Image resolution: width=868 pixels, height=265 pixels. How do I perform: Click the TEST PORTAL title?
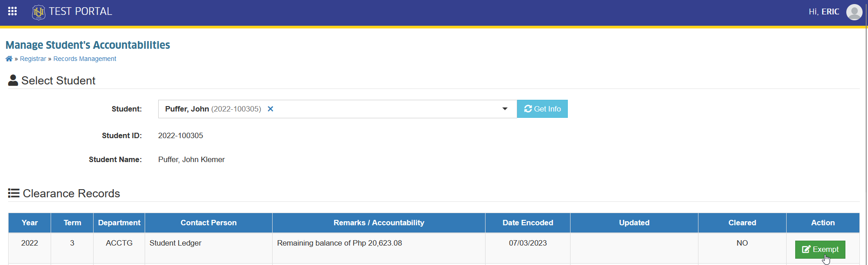[x=80, y=11]
